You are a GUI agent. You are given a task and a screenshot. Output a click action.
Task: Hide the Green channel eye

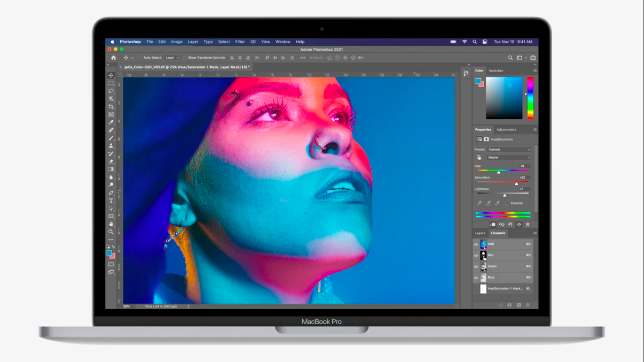coord(476,266)
